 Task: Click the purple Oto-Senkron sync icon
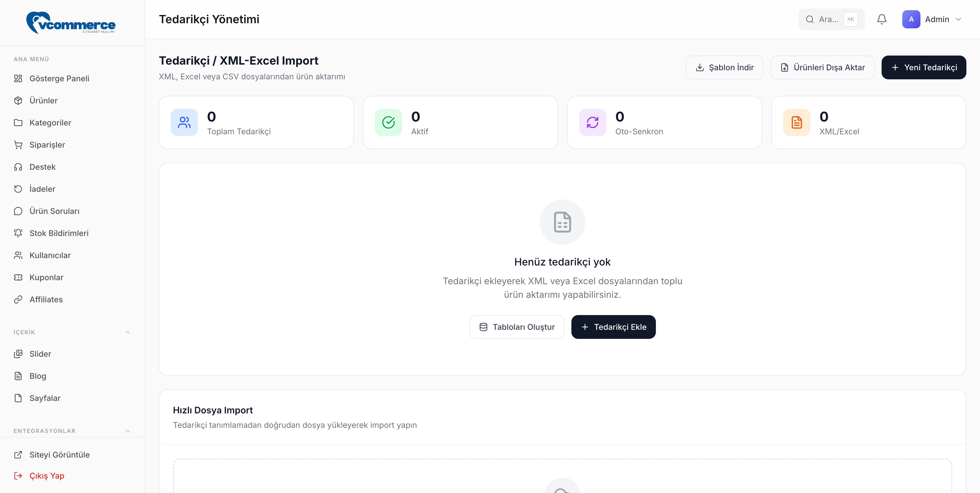[x=592, y=122]
